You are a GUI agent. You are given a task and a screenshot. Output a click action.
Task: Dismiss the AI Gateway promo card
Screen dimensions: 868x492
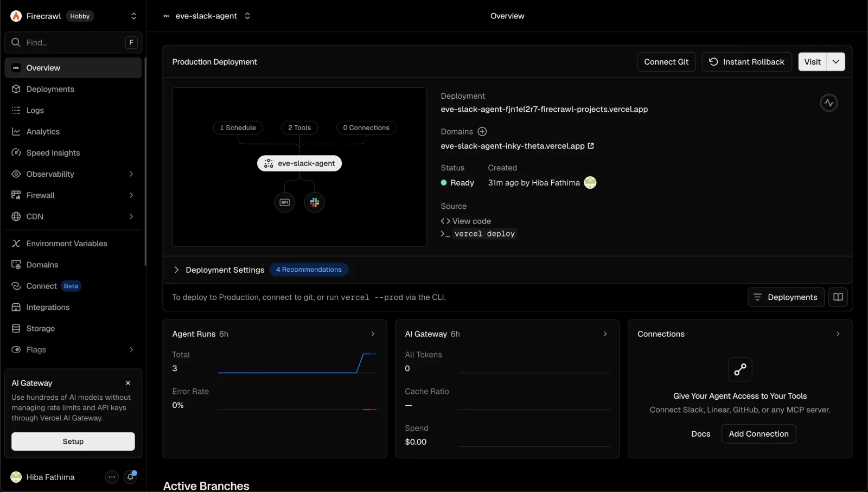(x=128, y=383)
